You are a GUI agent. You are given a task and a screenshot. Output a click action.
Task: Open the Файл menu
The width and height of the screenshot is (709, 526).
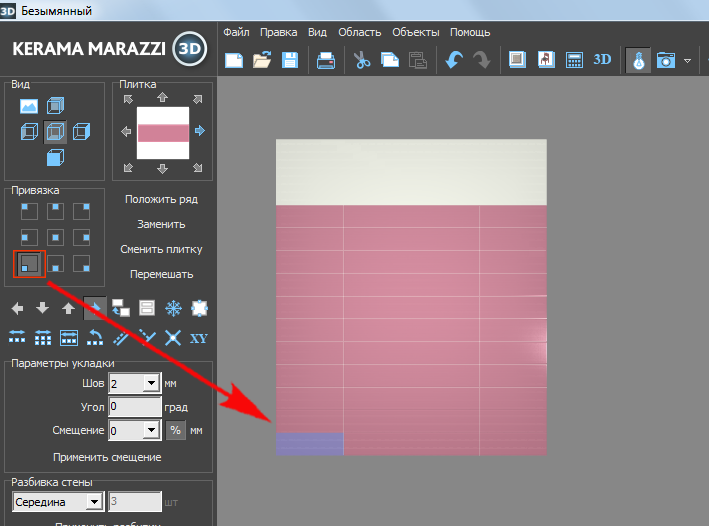click(x=236, y=32)
